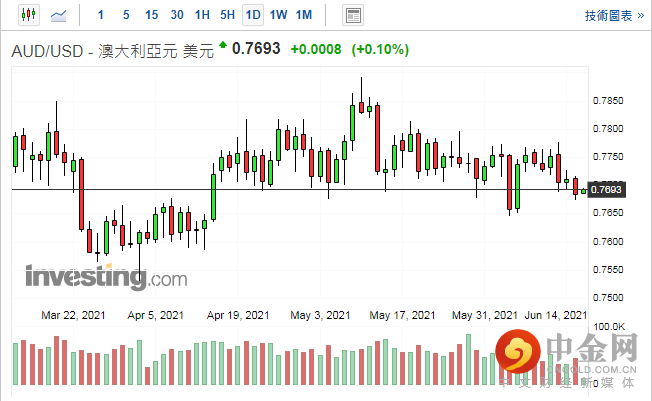This screenshot has width=652, height=401.
Task: Open the 技術圖表 link
Action: [x=614, y=16]
